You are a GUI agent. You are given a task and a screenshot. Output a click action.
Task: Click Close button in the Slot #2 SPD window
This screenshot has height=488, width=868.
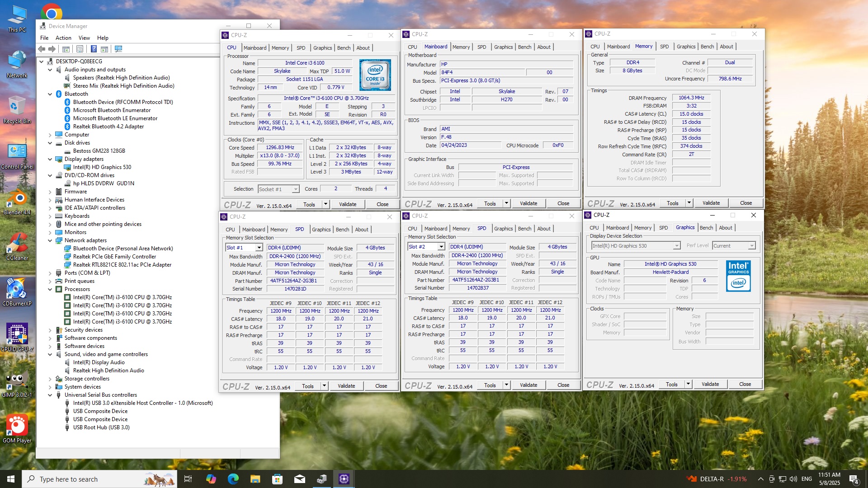click(563, 385)
